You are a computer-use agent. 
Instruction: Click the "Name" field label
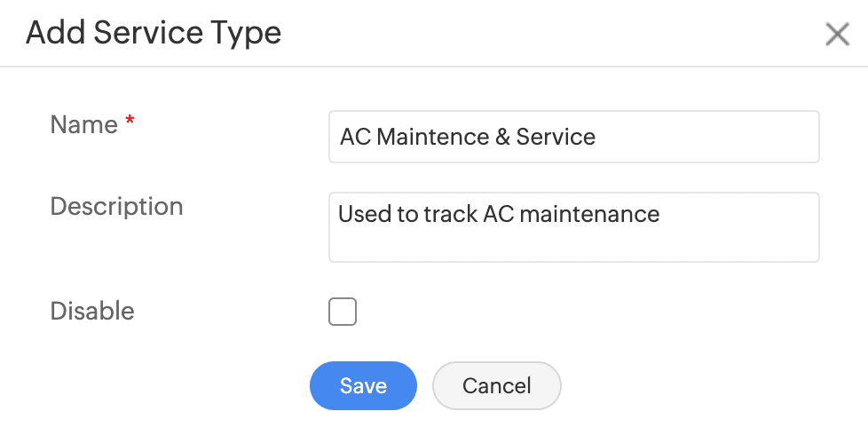pos(84,125)
